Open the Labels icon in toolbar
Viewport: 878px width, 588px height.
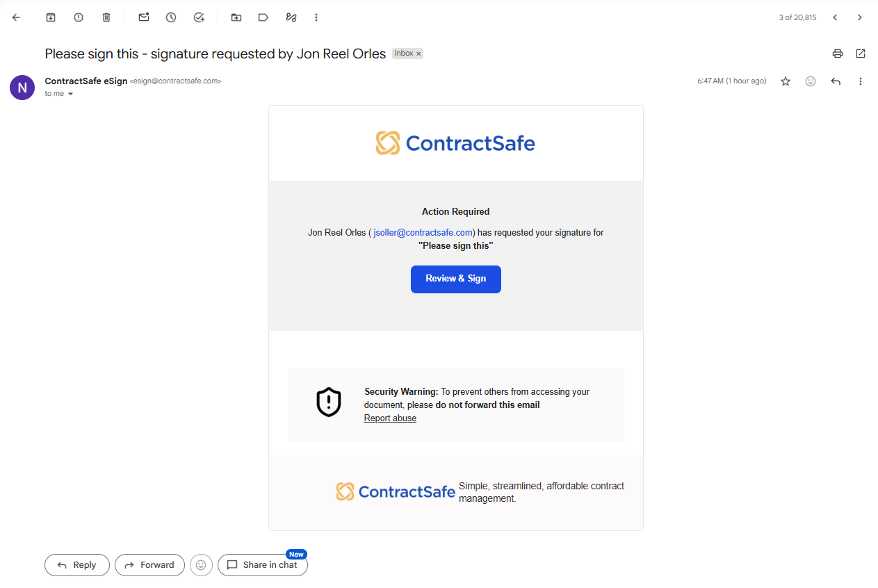(x=263, y=17)
